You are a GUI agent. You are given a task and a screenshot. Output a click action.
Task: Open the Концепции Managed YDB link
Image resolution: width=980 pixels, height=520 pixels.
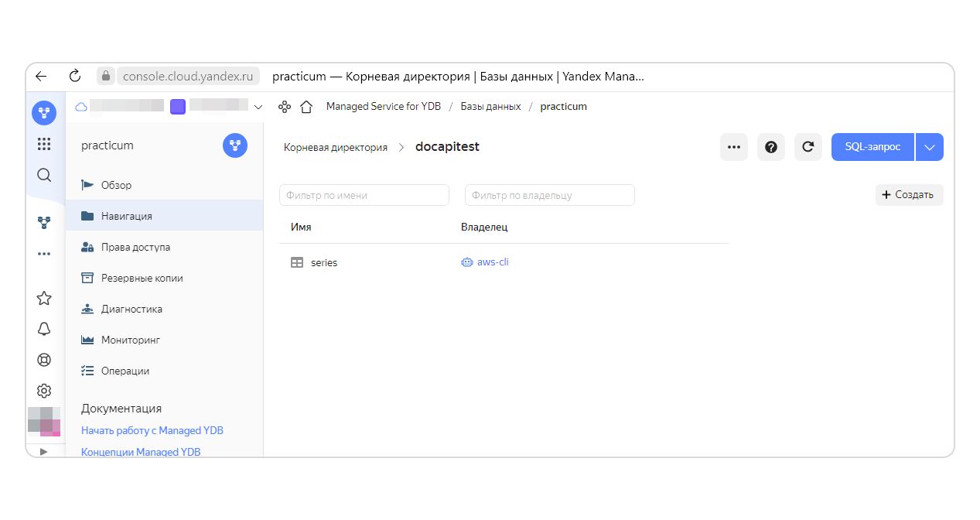[141, 451]
